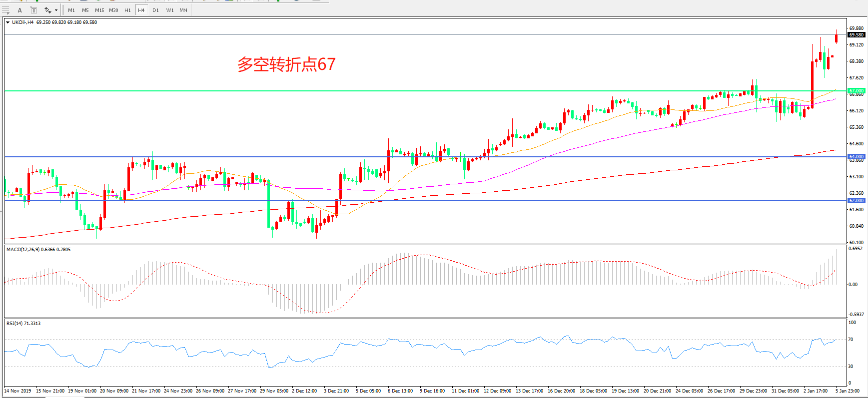Screen dimensions: 868x398
Task: Click the green 67.000 price level label
Action: point(856,91)
